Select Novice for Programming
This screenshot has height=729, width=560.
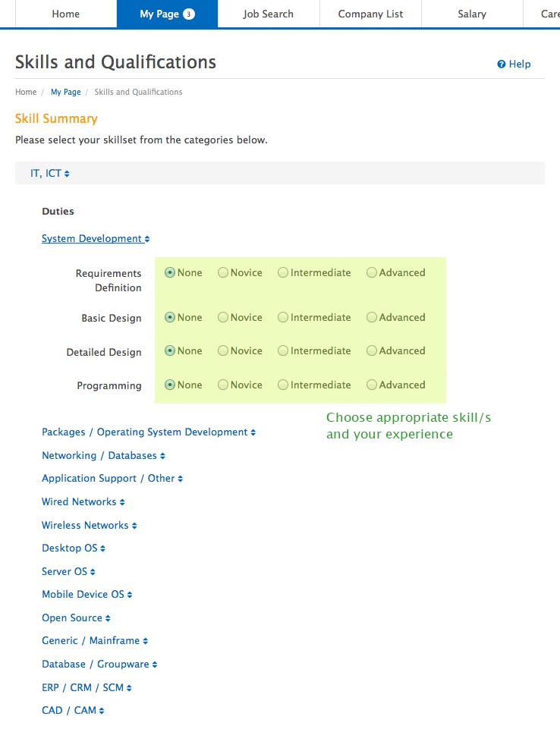223,385
